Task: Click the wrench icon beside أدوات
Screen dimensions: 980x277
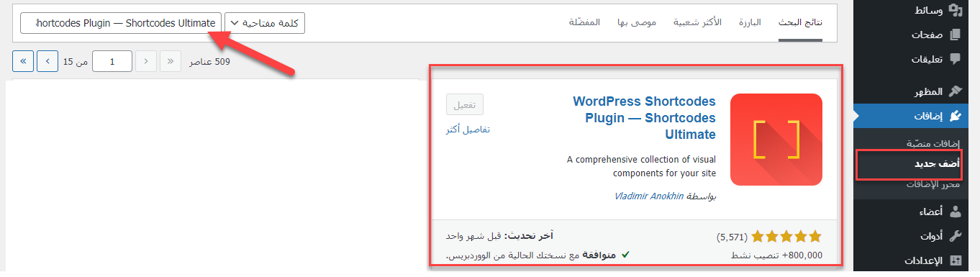Action: click(955, 236)
